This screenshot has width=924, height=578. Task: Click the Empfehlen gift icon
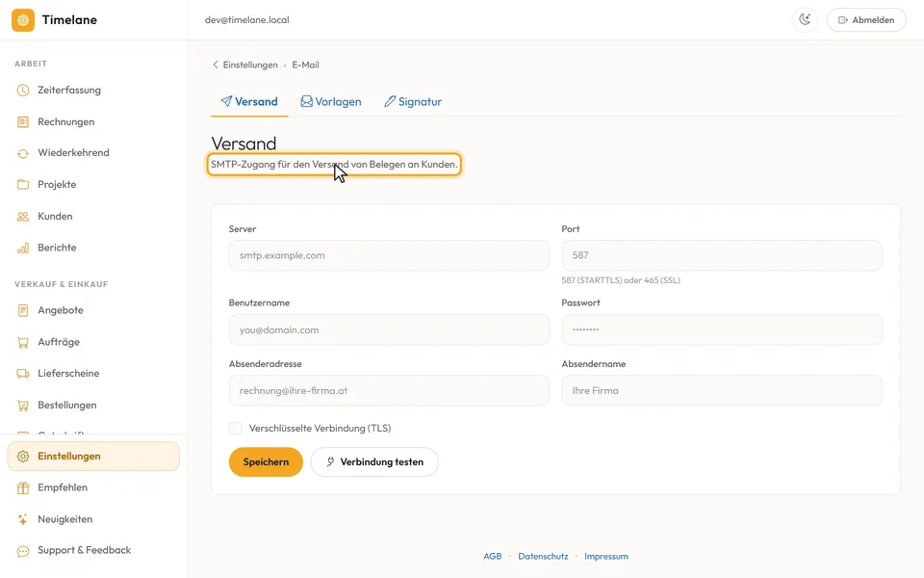23,487
